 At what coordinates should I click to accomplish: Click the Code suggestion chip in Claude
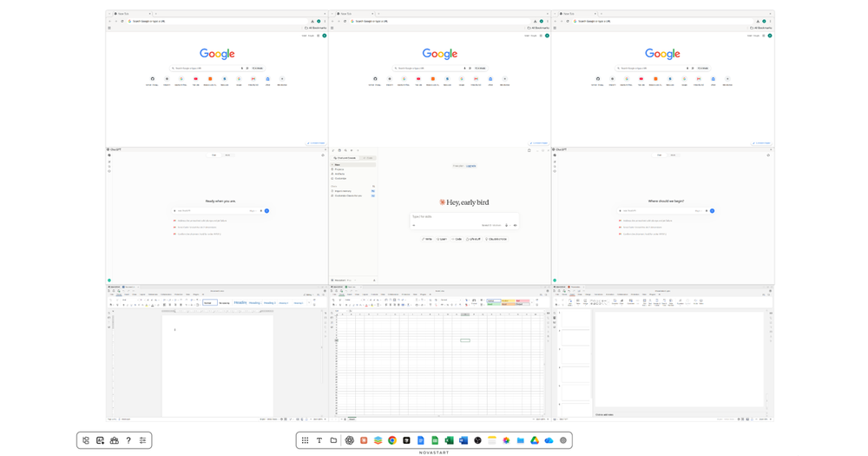[x=457, y=239]
